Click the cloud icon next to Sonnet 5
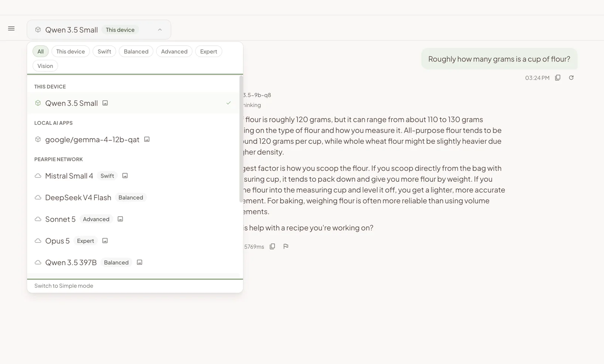Viewport: 604px width, 364px height. tap(38, 219)
